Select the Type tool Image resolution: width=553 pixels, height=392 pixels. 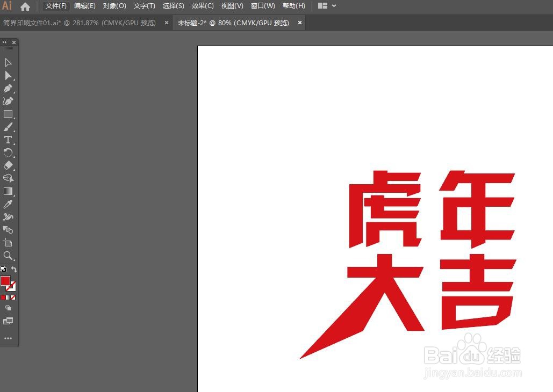click(8, 140)
